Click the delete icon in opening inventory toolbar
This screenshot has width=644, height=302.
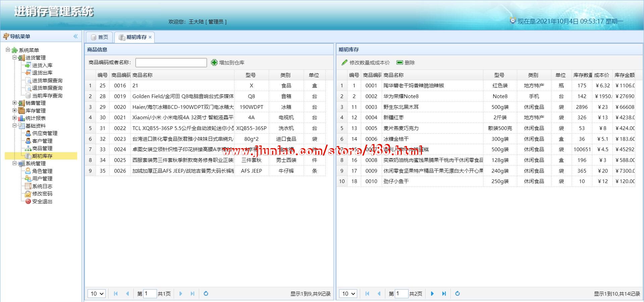coord(399,62)
